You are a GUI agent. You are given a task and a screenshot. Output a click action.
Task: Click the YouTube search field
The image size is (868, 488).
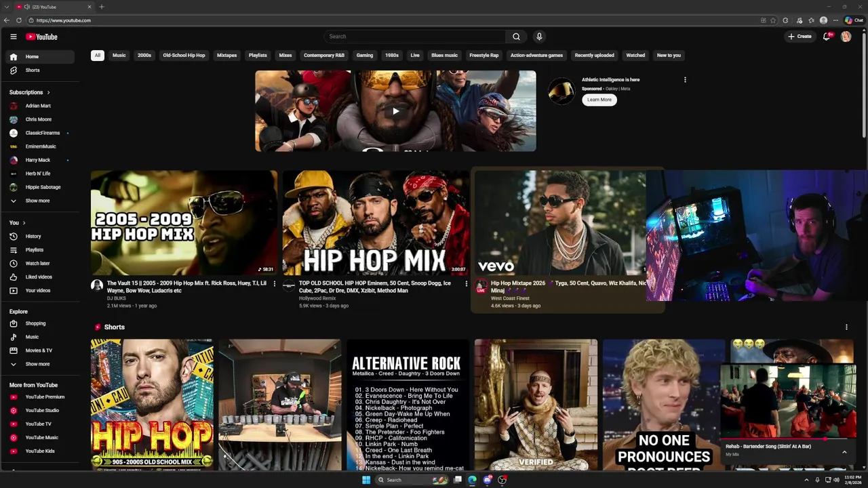(x=414, y=37)
